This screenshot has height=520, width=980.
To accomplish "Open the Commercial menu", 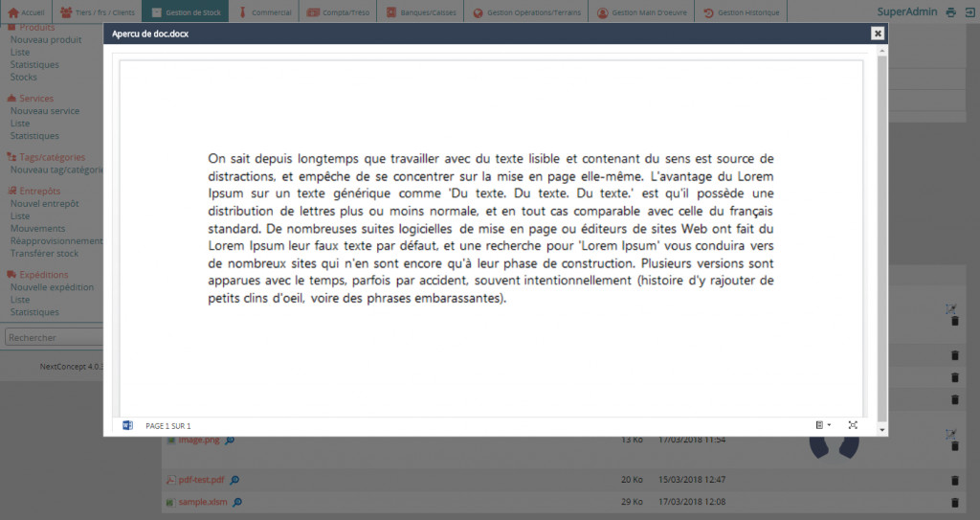I will (264, 11).
